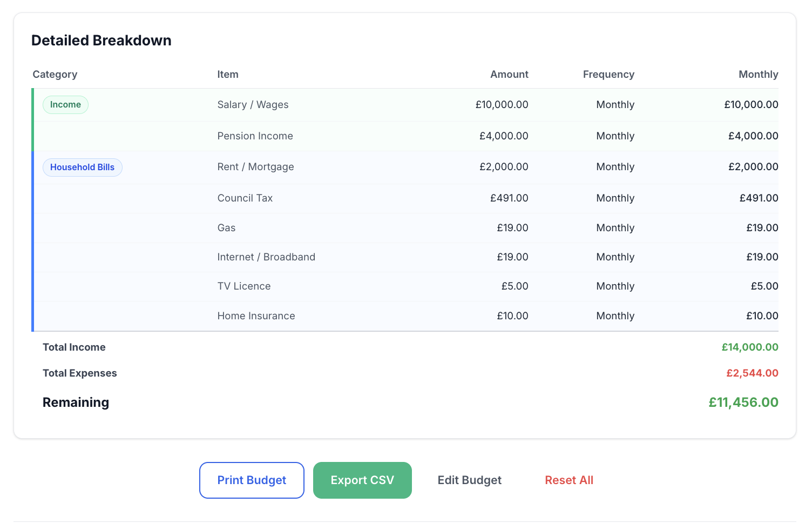
Task: Click the Gas item row
Action: [226, 228]
